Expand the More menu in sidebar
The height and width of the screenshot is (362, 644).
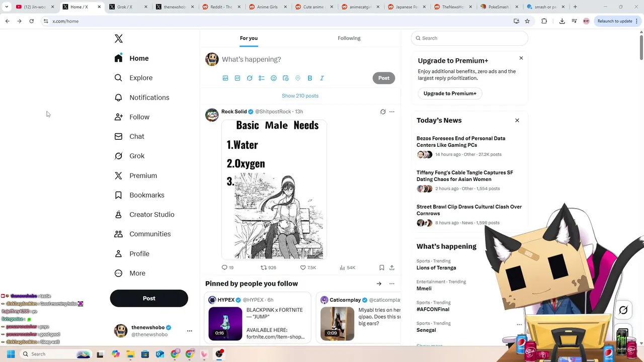(130, 273)
